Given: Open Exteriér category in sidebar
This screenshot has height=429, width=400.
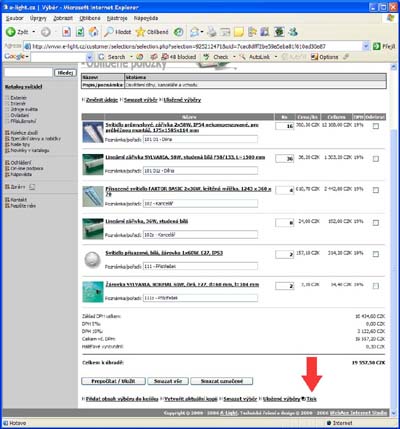Looking at the screenshot, I should point(18,98).
